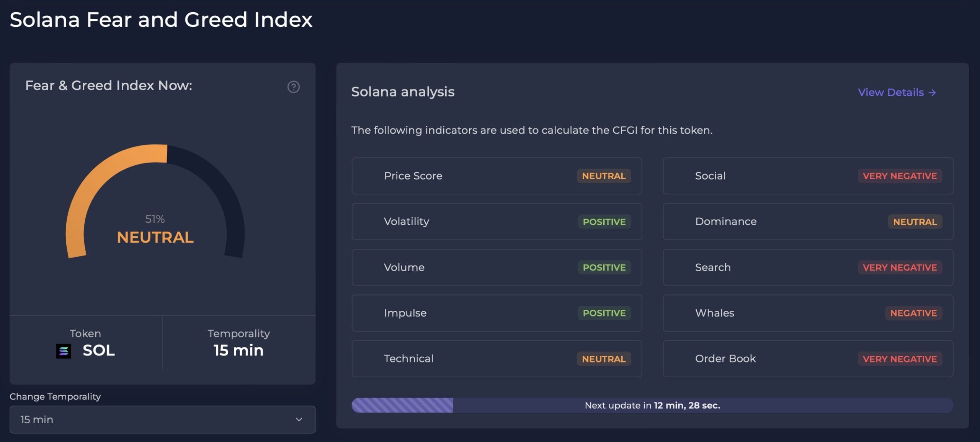
Task: Click the POSITIVE badge on Volatility
Action: click(x=604, y=222)
